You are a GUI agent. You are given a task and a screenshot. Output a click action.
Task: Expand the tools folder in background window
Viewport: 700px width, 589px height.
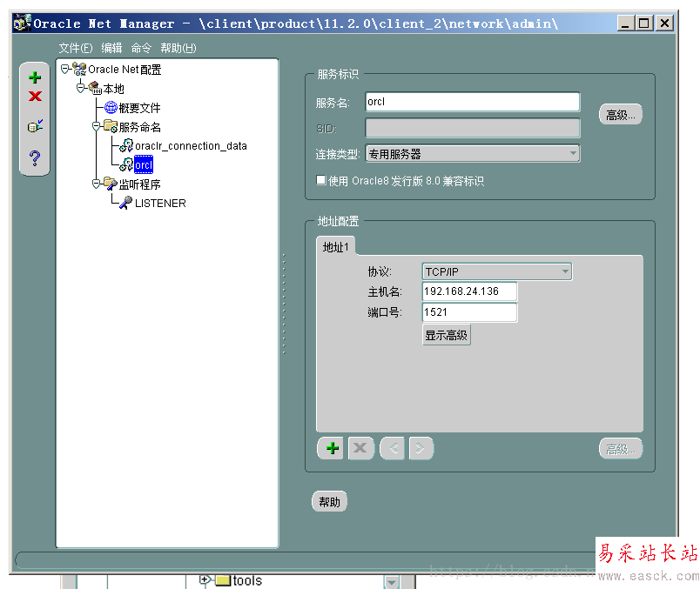point(205,579)
